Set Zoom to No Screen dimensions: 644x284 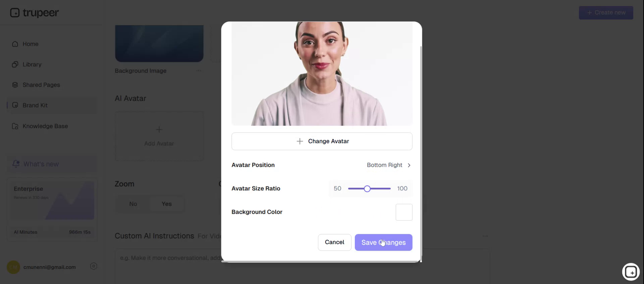click(133, 204)
